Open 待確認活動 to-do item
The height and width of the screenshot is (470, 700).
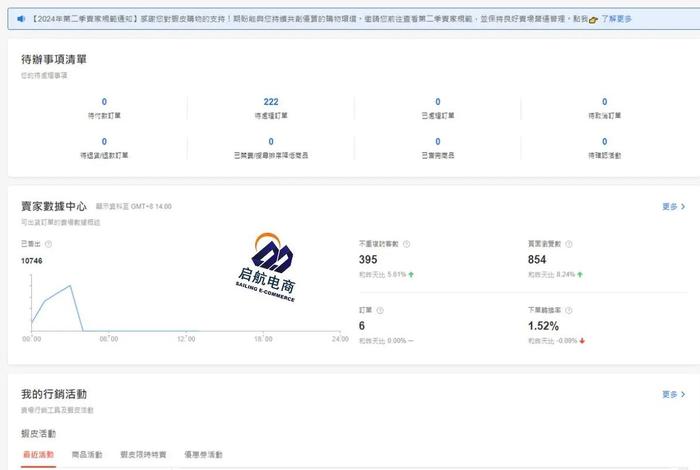[x=604, y=148]
